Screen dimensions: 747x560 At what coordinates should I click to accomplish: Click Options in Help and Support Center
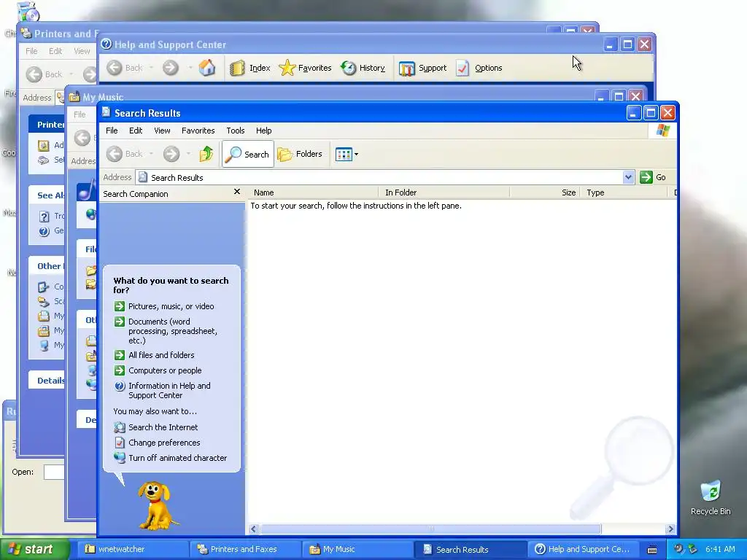(479, 68)
